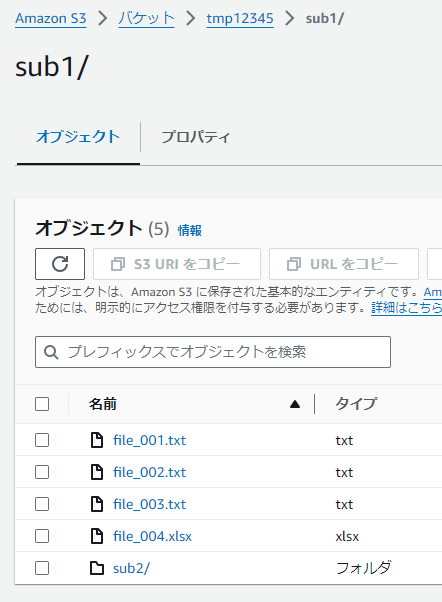Open the file_001.txt object link
The width and height of the screenshot is (442, 602).
149,440
